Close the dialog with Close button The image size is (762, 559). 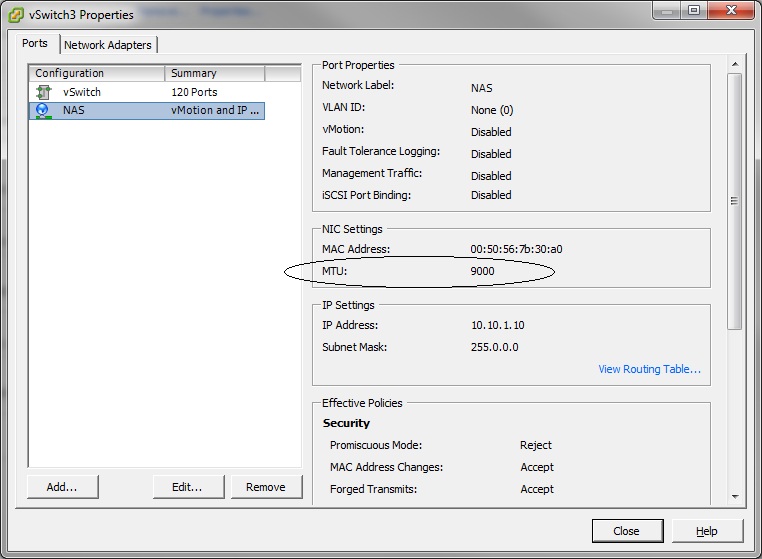(627, 531)
